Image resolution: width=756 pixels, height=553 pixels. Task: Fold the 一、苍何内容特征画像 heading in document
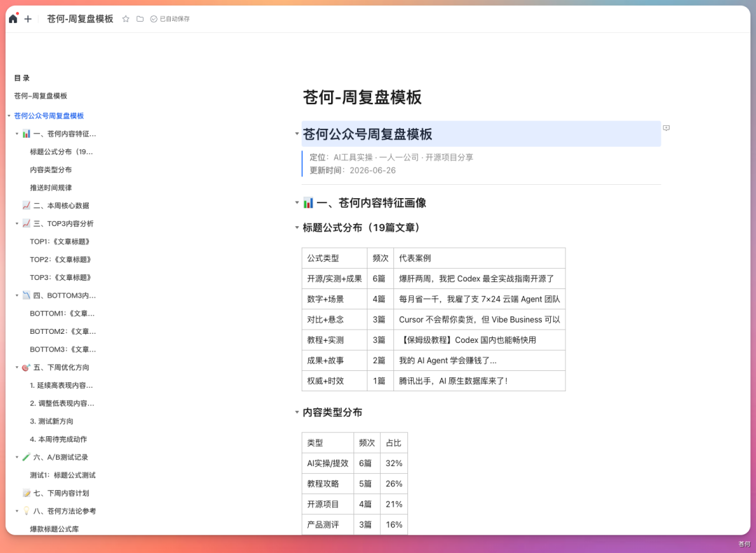297,202
